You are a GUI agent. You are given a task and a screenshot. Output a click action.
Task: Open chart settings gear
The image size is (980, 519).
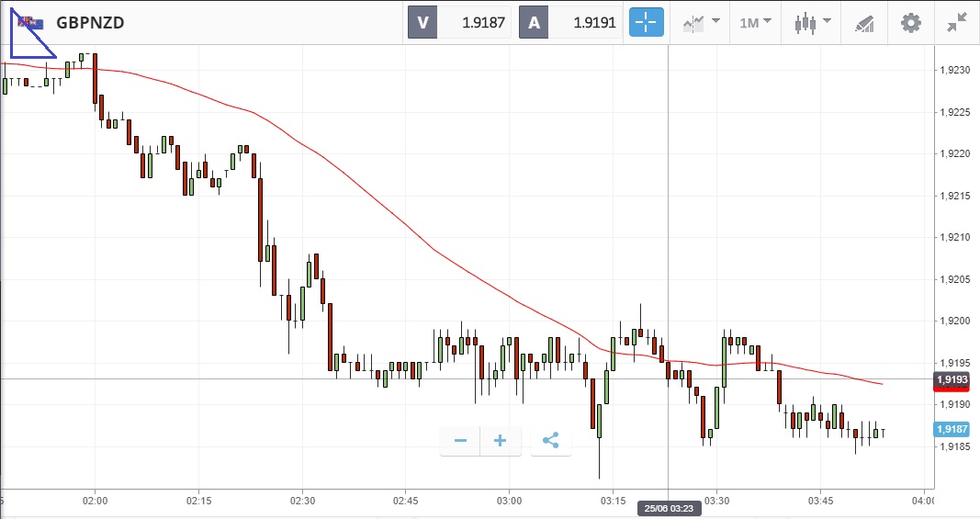pos(910,23)
